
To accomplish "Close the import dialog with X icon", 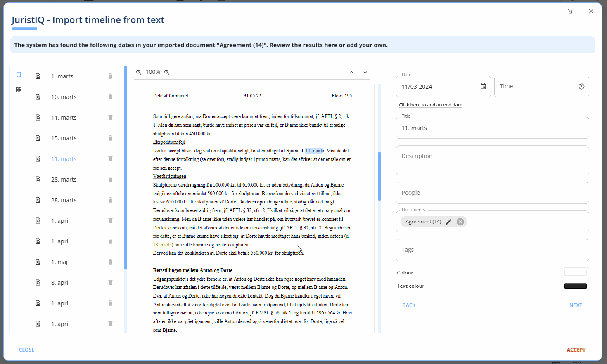I will [591, 12].
